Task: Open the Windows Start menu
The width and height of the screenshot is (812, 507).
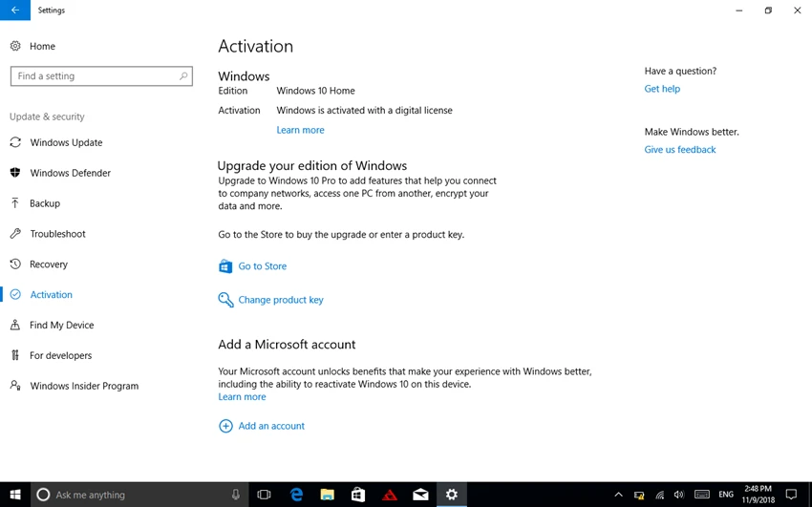Action: (15, 495)
